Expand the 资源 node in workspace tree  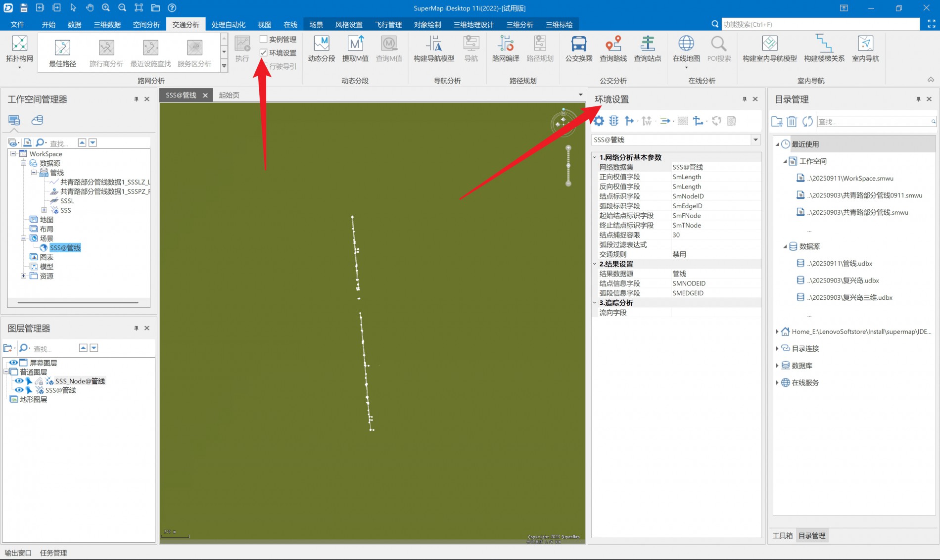tap(23, 276)
